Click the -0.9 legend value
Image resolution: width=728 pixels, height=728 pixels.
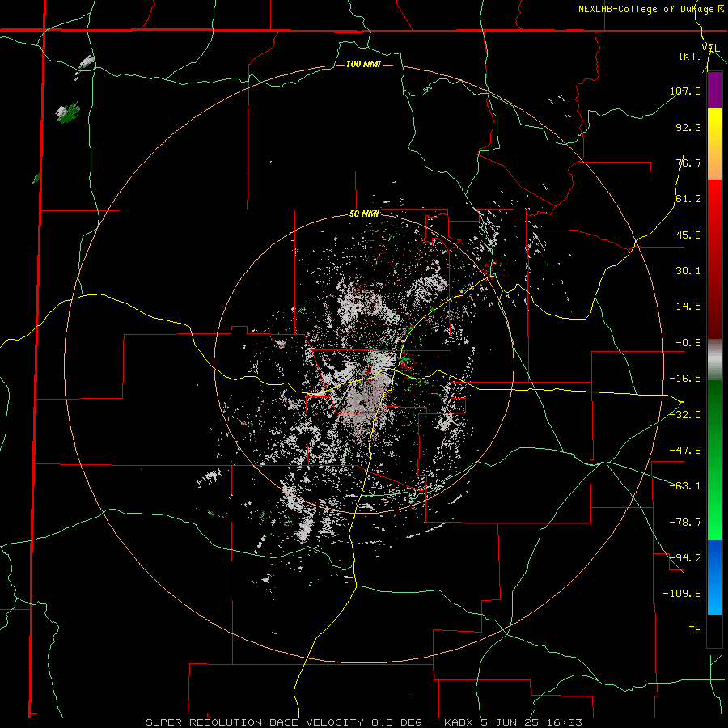688,343
